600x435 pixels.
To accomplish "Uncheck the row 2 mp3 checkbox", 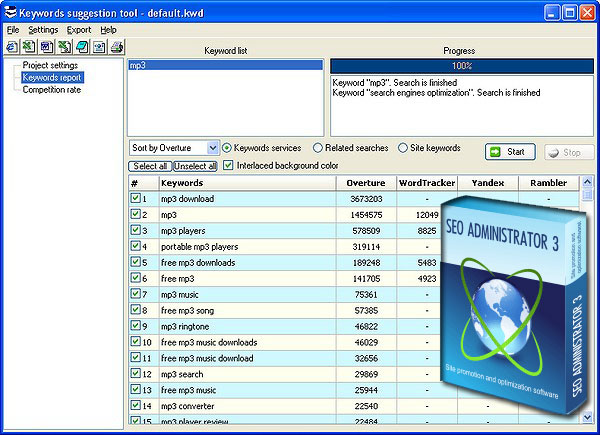I will 135,214.
